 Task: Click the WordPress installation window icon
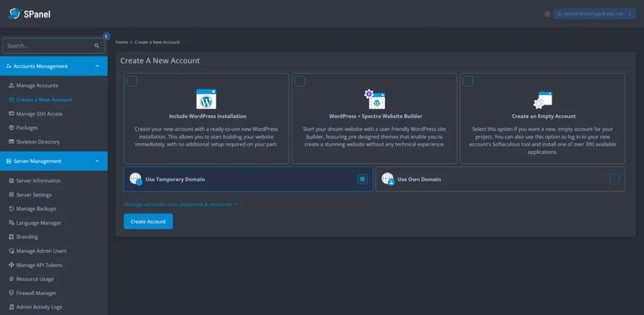[x=206, y=99]
